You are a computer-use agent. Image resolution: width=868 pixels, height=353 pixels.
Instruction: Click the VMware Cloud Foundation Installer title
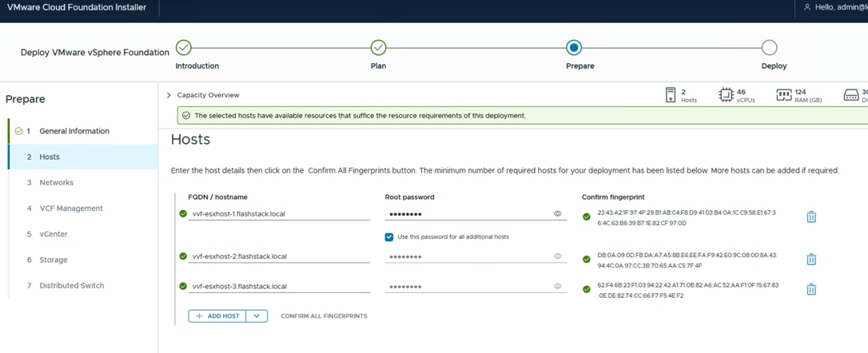[77, 8]
